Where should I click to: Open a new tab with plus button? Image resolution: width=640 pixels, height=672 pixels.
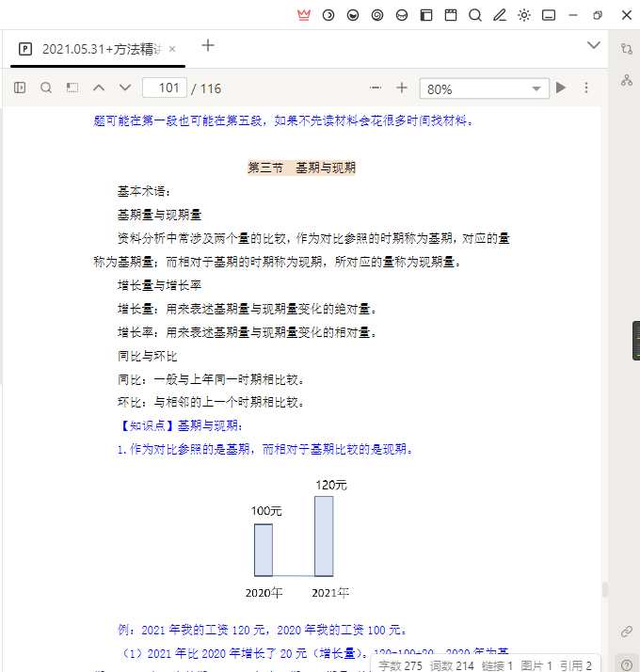point(207,45)
